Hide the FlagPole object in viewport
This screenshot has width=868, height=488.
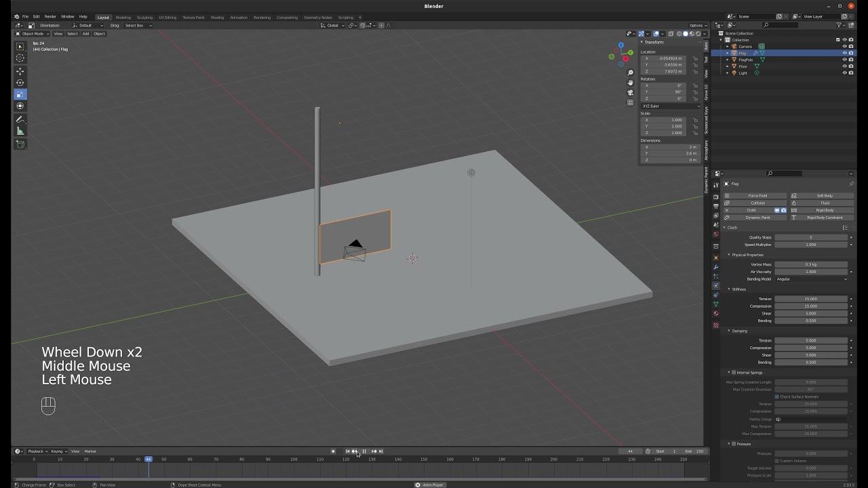(845, 60)
